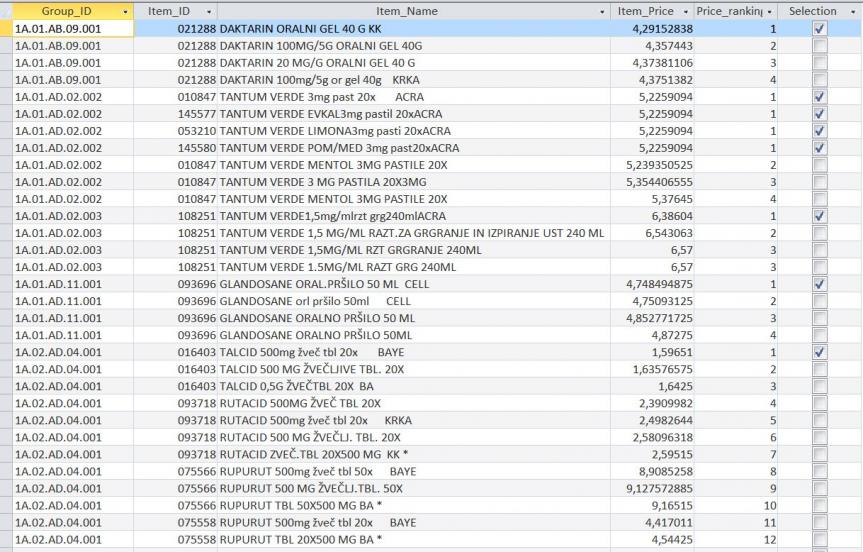Click Group_ID cell in DAKTARIN ORALNI GEL 40 G KK row
The width and height of the screenshot is (863, 552).
[x=73, y=29]
